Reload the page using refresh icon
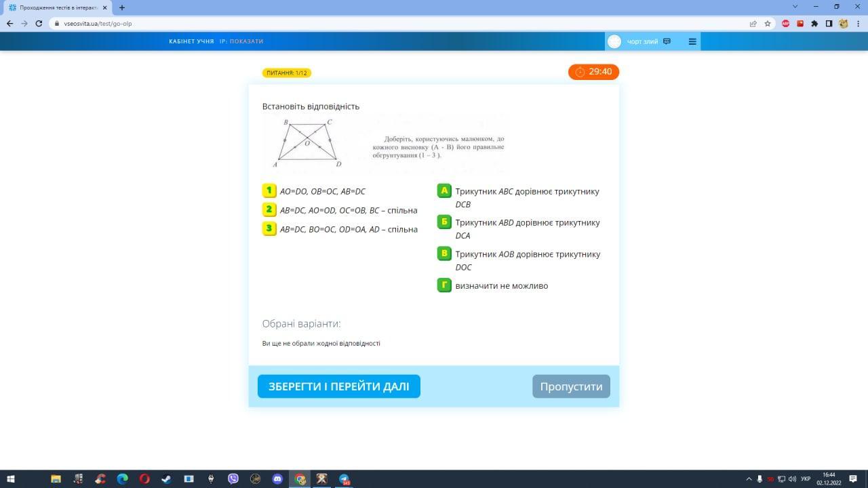 pos(39,23)
